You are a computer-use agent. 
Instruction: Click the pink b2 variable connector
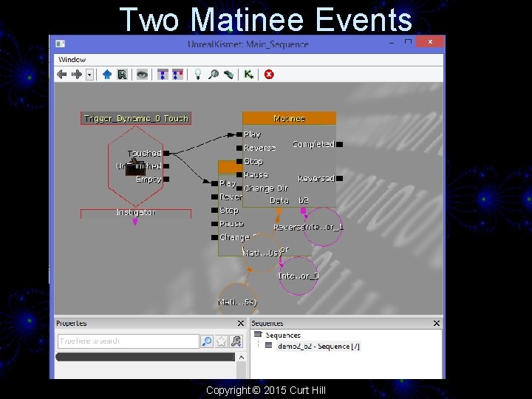[304, 211]
